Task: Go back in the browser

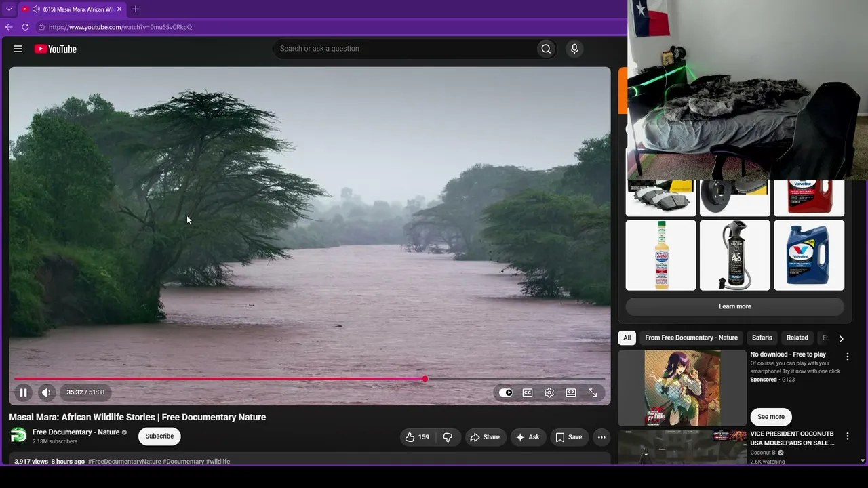Action: point(9,27)
